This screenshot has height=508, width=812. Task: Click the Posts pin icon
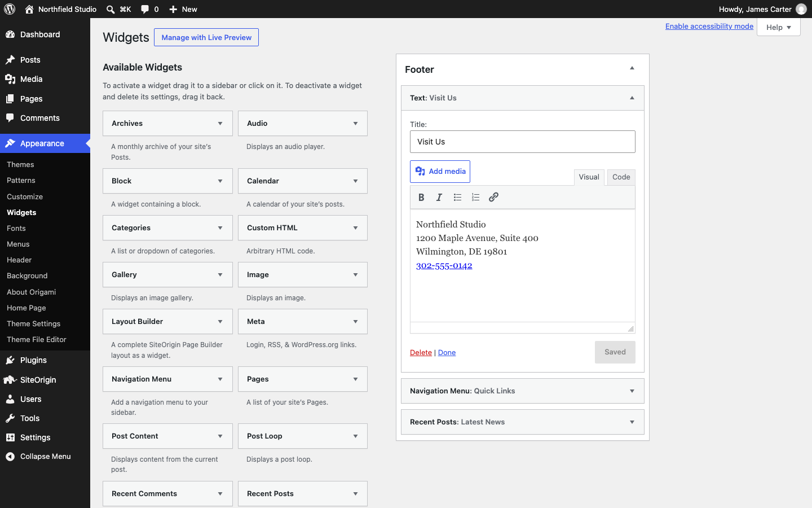click(10, 60)
